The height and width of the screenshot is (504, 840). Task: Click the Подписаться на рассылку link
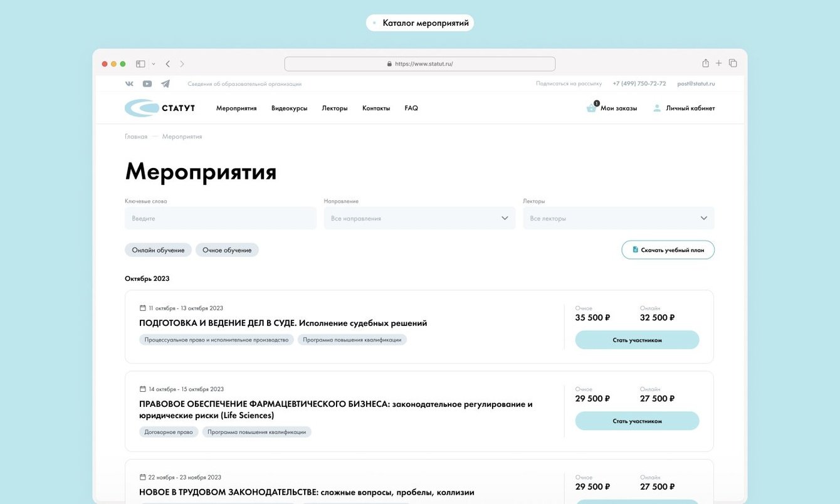point(569,84)
